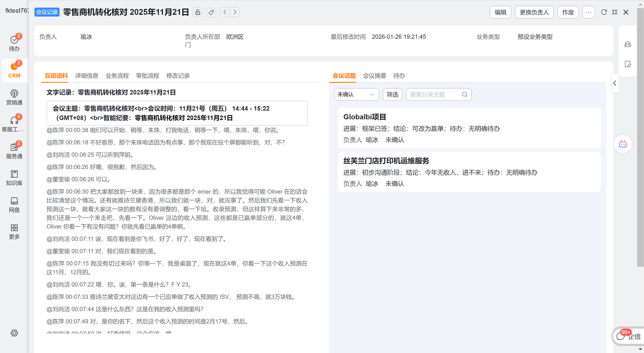This screenshot has height=353, width=644.
Task: Refresh the meeting record page
Action: [x=604, y=12]
